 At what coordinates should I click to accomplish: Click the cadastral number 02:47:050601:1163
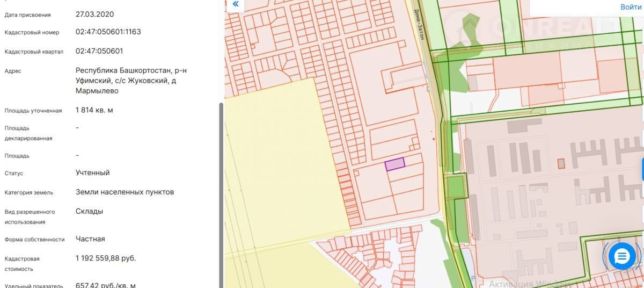point(108,32)
